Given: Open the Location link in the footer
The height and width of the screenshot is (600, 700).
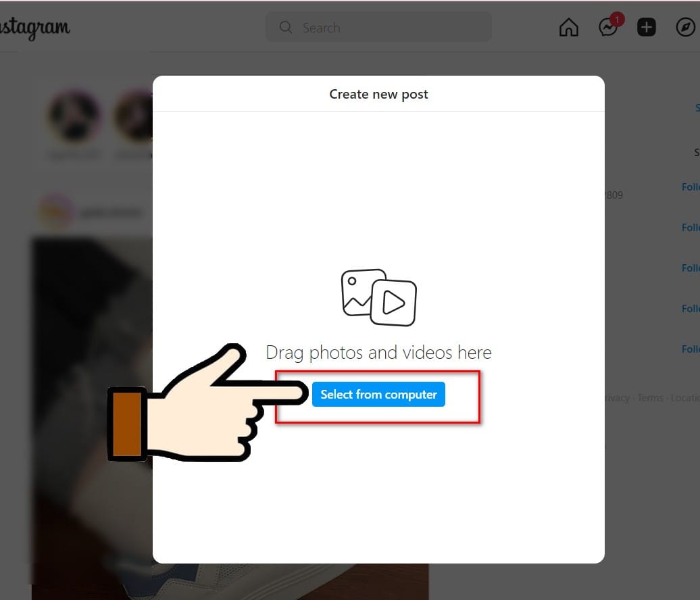Looking at the screenshot, I should pyautogui.click(x=684, y=398).
